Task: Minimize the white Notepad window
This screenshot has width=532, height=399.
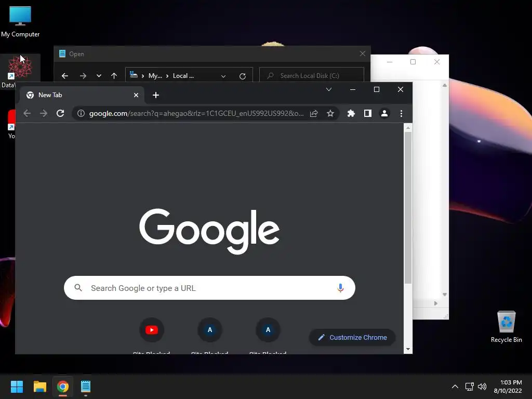Action: pyautogui.click(x=390, y=62)
